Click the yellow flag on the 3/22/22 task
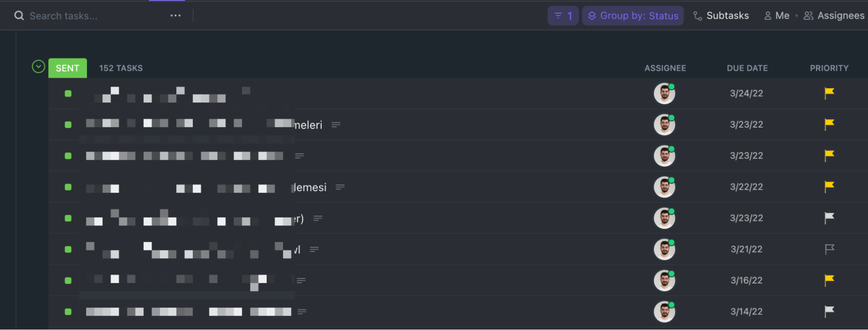868x330 pixels. click(829, 187)
